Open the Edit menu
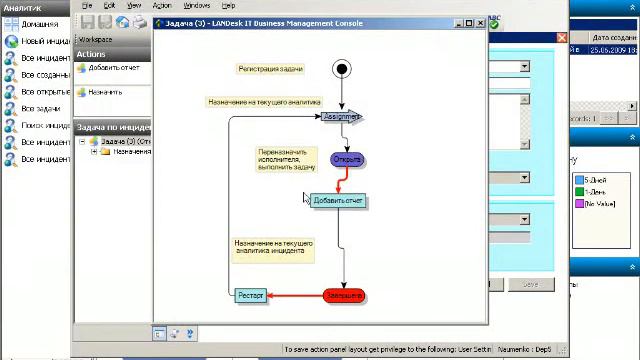640x360 pixels. pyautogui.click(x=109, y=6)
